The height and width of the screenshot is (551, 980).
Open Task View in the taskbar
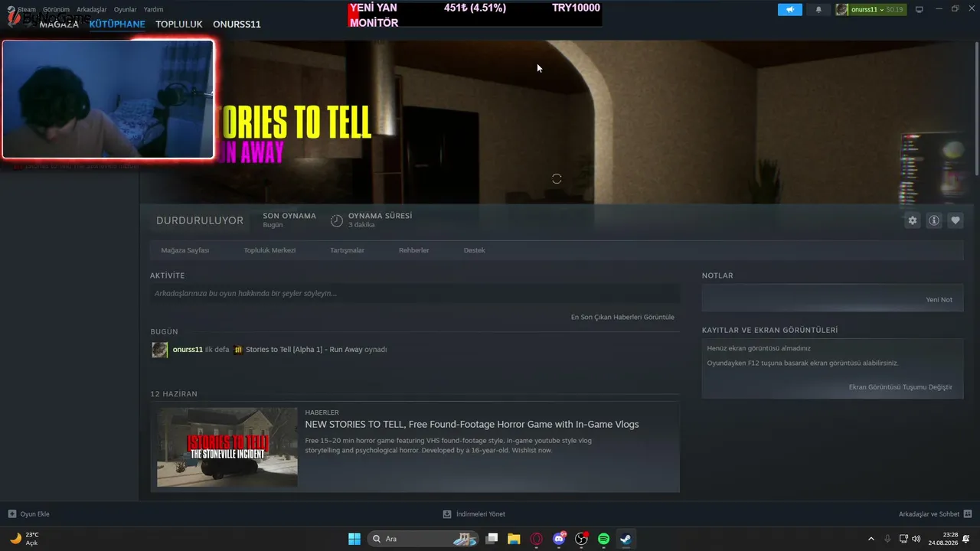click(x=492, y=539)
